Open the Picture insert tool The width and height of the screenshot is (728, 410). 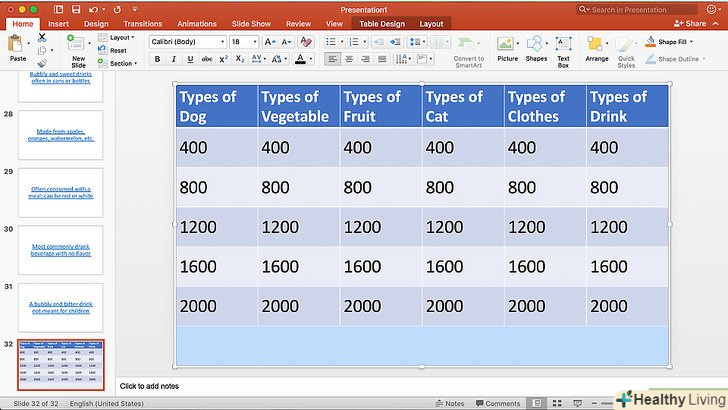tap(507, 46)
